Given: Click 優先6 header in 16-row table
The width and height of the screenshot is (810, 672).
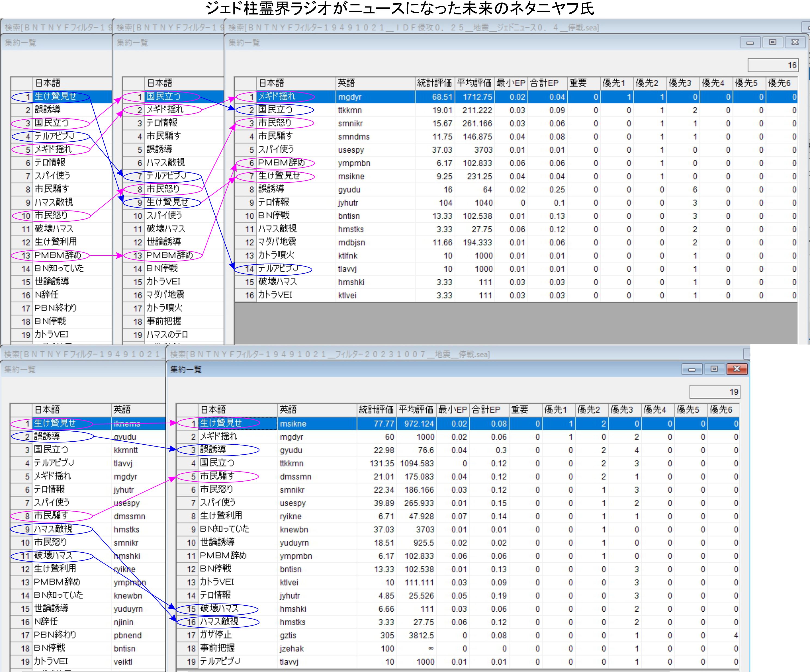Looking at the screenshot, I should tap(782, 83).
